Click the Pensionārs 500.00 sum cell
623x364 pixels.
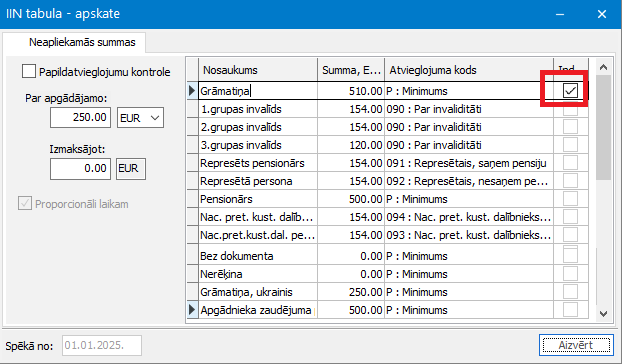coord(351,199)
